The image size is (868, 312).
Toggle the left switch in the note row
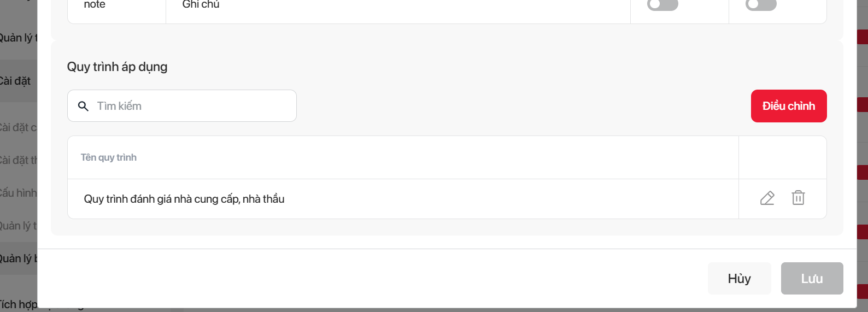(662, 4)
